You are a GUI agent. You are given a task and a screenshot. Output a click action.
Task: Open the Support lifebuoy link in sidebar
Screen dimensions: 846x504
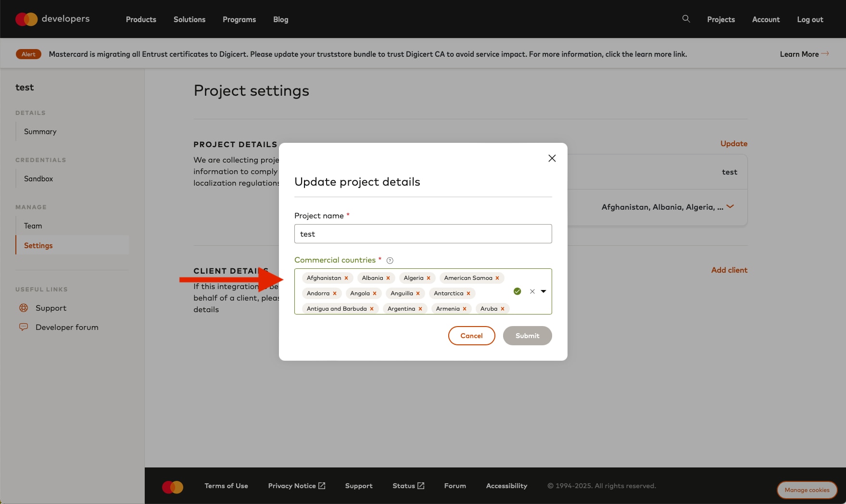click(51, 308)
